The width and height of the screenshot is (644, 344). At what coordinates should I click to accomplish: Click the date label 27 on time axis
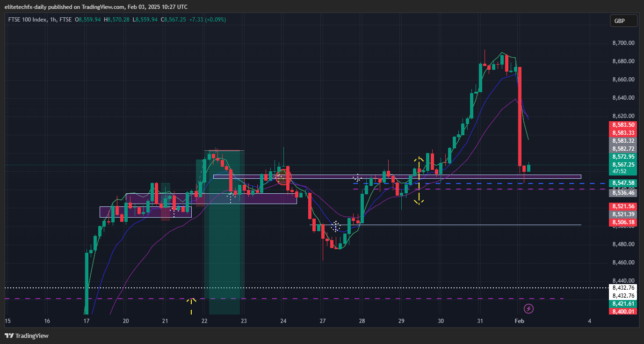point(322,321)
